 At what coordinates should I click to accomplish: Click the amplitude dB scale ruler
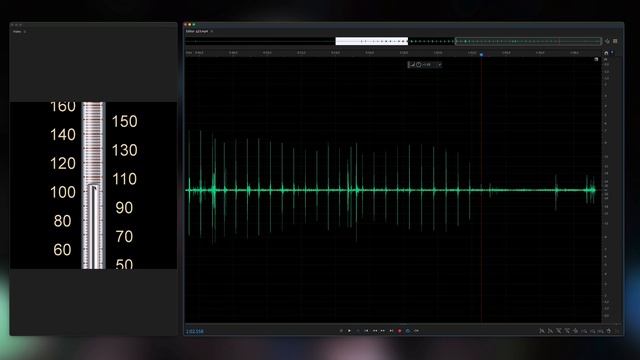[x=606, y=190]
